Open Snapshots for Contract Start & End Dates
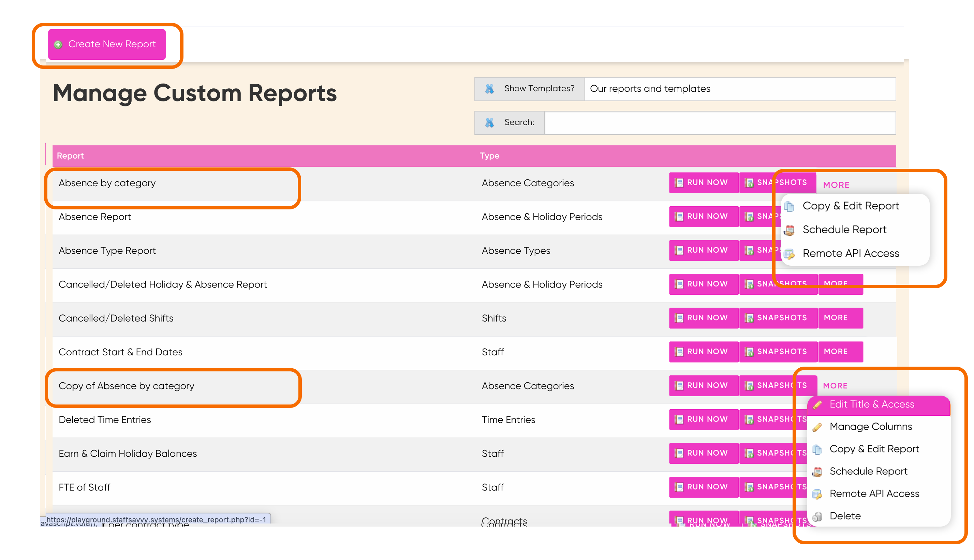Image resolution: width=974 pixels, height=560 pixels. point(778,352)
